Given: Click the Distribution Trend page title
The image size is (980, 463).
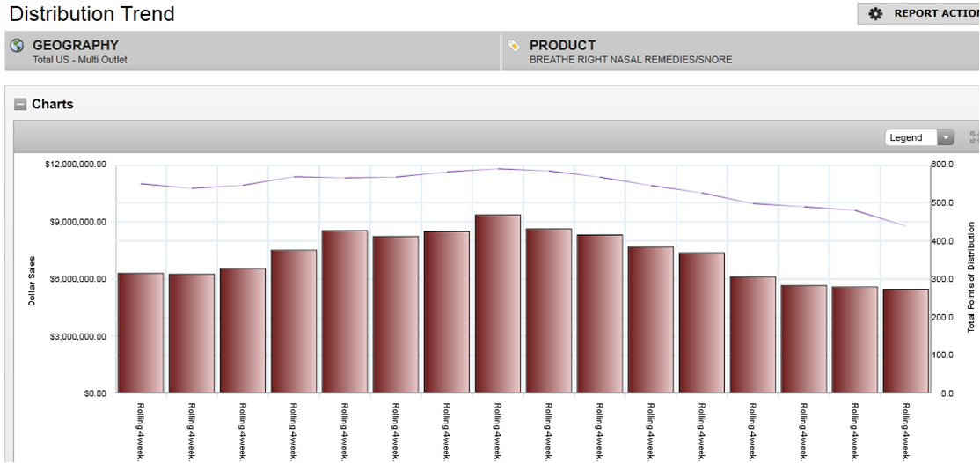Looking at the screenshot, I should (91, 14).
